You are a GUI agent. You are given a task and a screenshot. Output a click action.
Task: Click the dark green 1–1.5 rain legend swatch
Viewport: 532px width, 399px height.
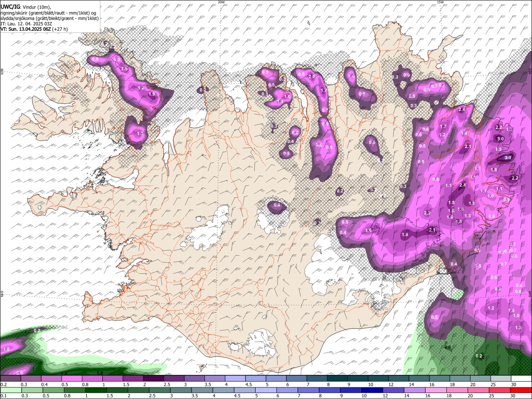click(x=96, y=390)
